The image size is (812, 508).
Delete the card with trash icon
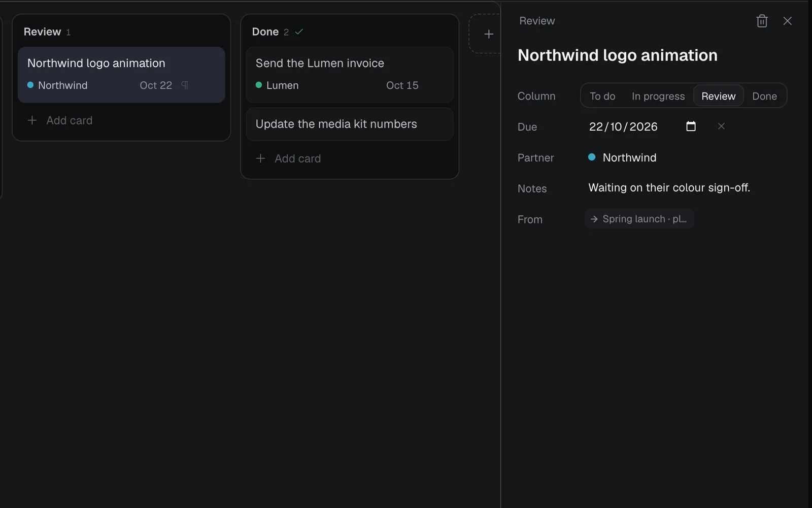tap(762, 21)
